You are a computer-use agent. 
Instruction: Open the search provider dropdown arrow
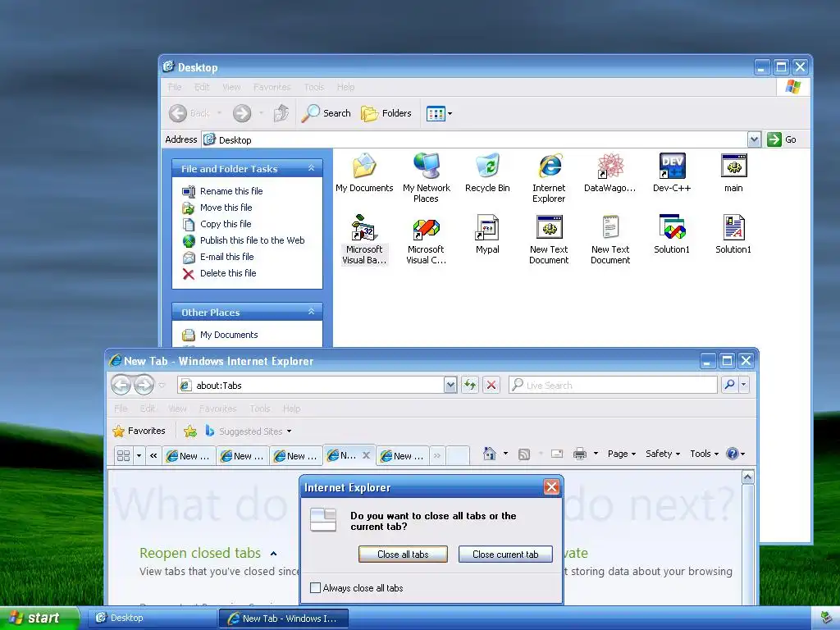[x=743, y=385]
